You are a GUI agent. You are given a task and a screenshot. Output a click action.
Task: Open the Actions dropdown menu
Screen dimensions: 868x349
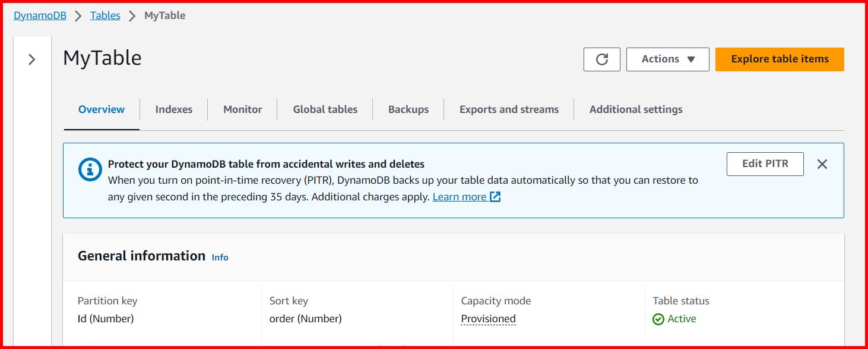coord(667,59)
